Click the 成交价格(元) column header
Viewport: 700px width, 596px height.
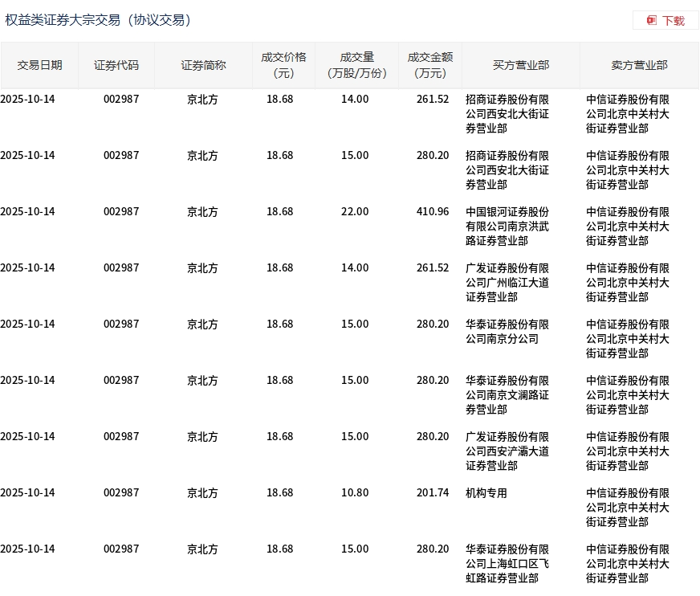coord(284,65)
